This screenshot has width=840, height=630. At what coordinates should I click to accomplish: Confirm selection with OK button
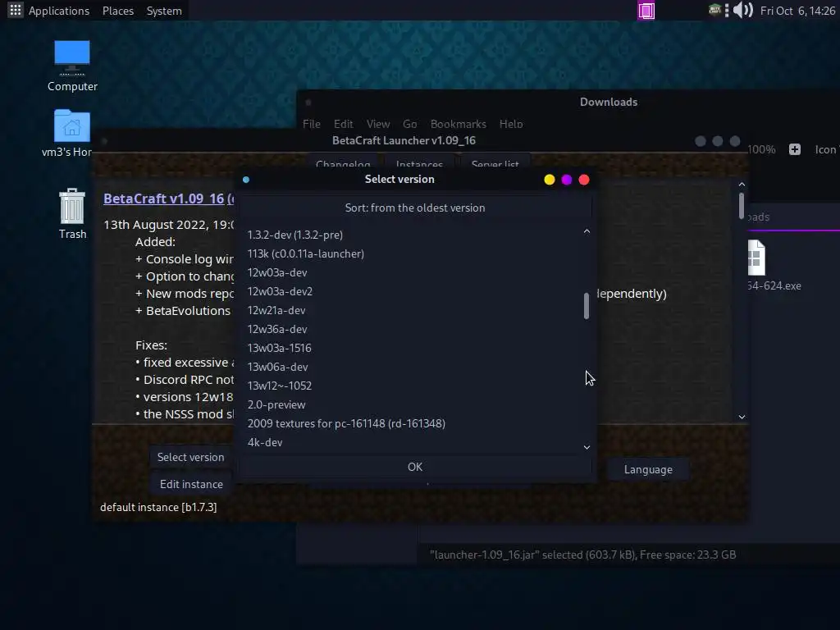click(414, 467)
